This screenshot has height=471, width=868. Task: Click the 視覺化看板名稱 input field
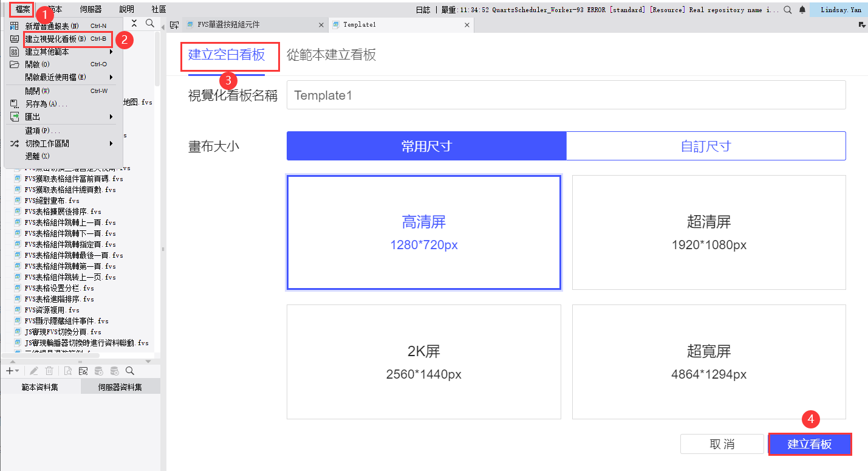tap(566, 95)
